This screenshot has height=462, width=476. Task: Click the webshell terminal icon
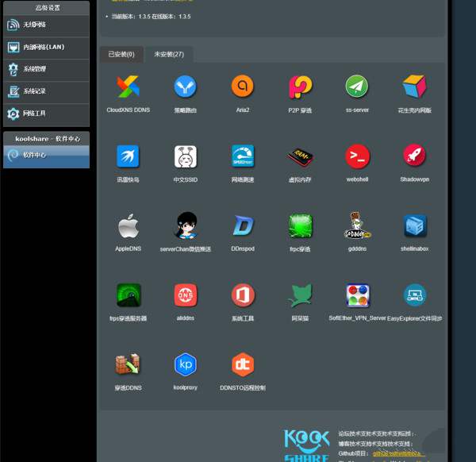357,156
